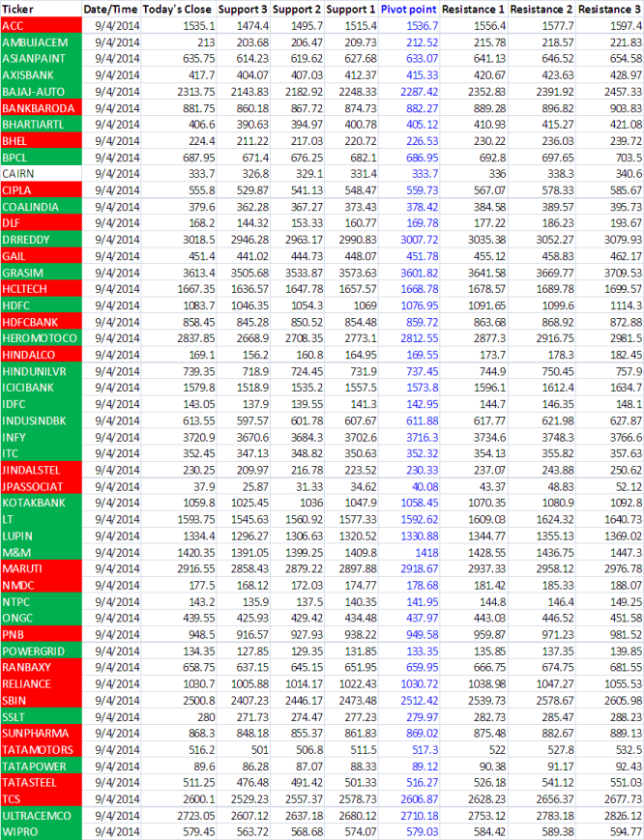Click the Pivot point column header
This screenshot has width=644, height=840.
408,9
